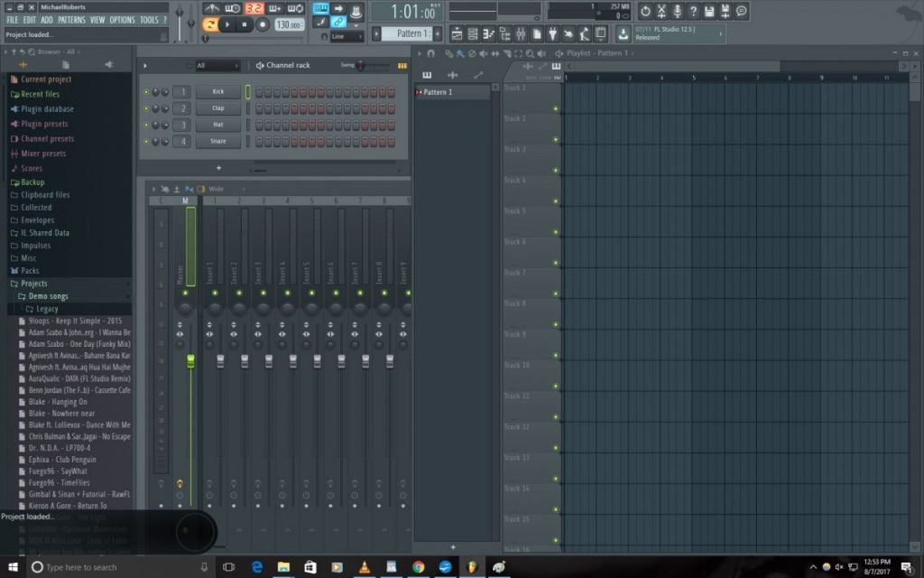Click the slide tool icon in the playlist header
924x578 pixels.
coord(541,66)
